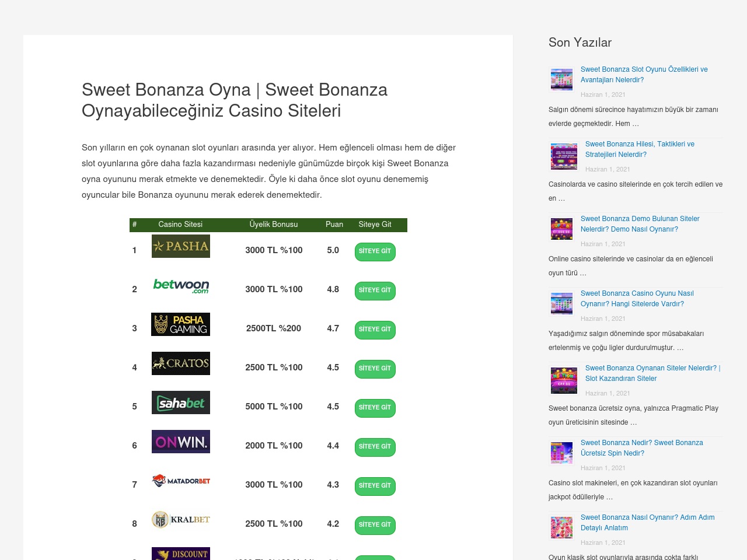Click the Son Yazılar sidebar heading
This screenshot has height=560, width=747.
coord(580,43)
